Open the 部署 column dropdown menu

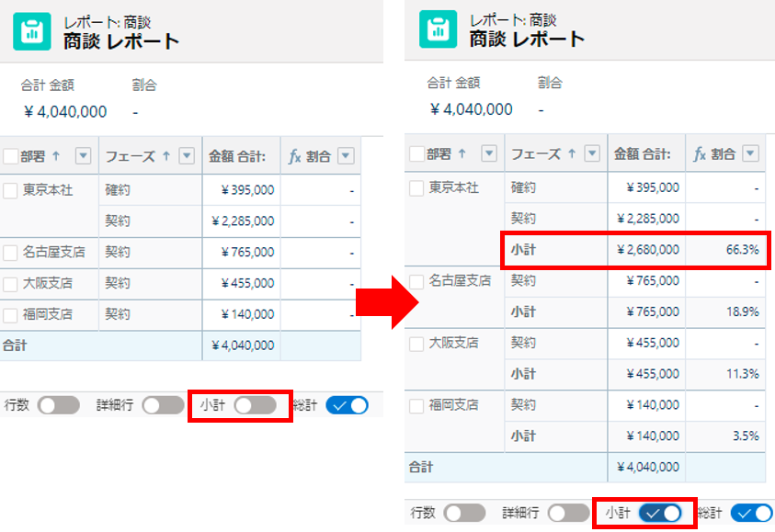pyautogui.click(x=85, y=154)
